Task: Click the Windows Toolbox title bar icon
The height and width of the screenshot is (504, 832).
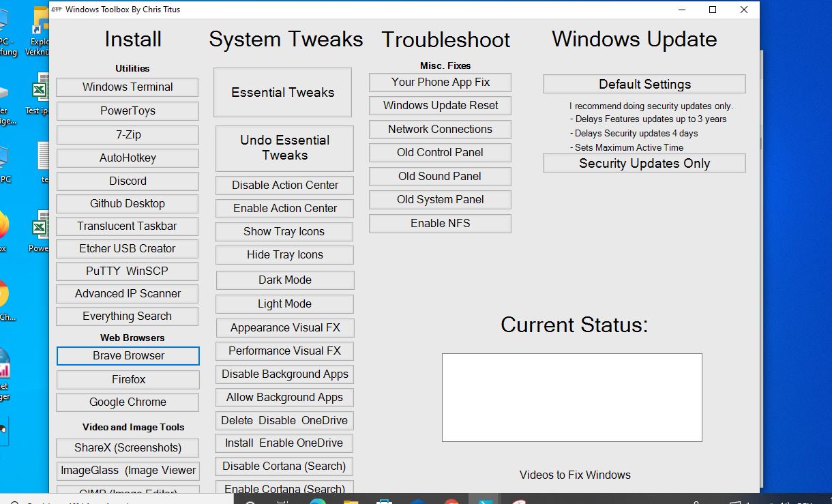Action: click(57, 10)
